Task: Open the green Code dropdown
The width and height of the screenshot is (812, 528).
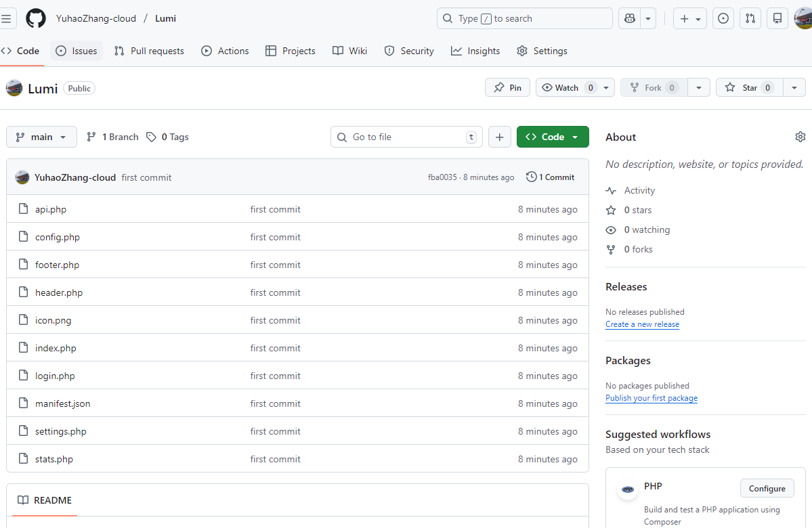Action: (x=553, y=137)
